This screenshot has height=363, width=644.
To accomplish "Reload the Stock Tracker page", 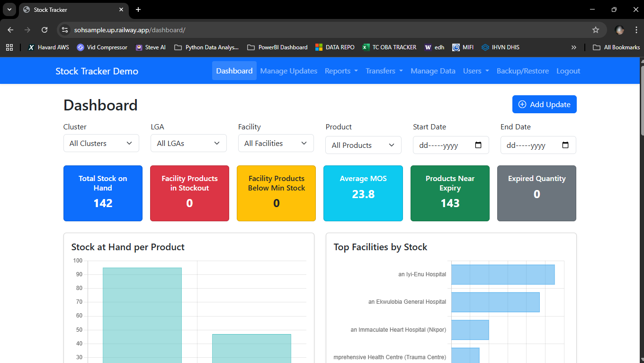I will 44,29.
